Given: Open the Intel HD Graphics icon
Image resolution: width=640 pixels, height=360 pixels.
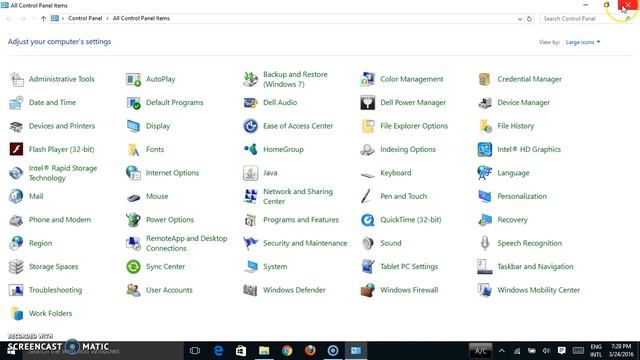Looking at the screenshot, I should point(484,149).
